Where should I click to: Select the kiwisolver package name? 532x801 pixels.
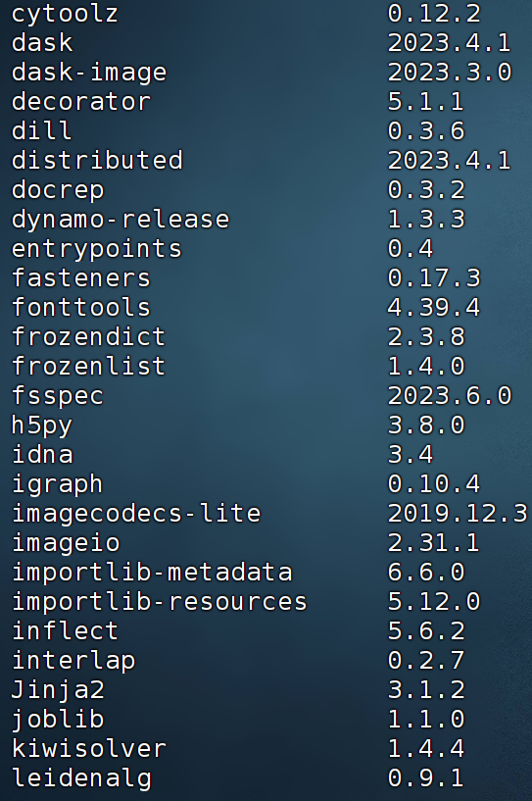(x=89, y=748)
